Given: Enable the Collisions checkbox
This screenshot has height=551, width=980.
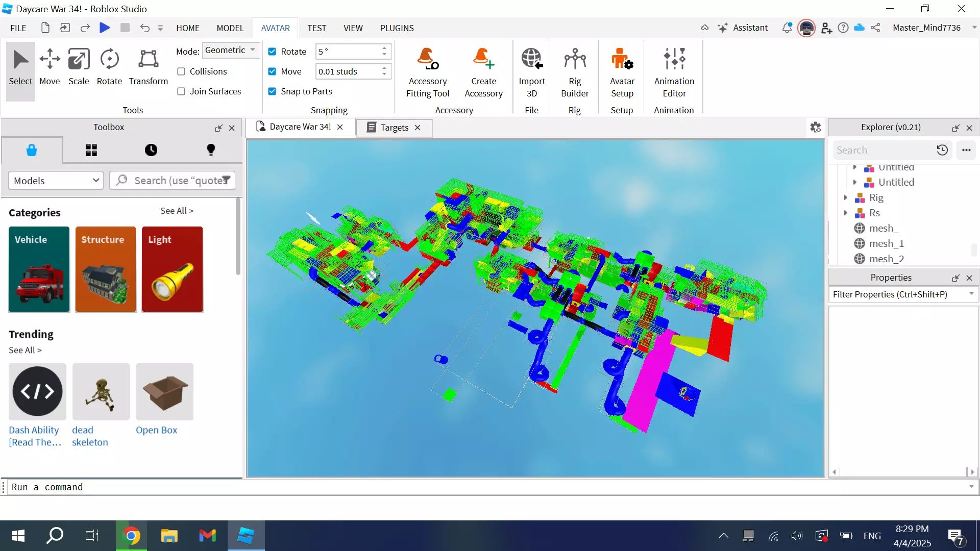Looking at the screenshot, I should point(181,71).
